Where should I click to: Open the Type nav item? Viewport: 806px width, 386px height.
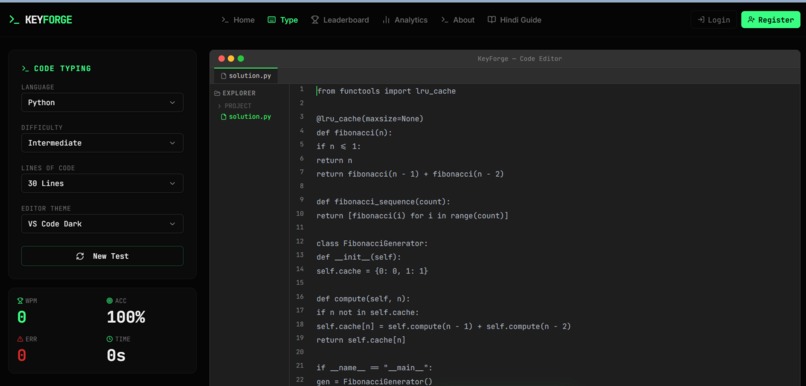click(283, 20)
